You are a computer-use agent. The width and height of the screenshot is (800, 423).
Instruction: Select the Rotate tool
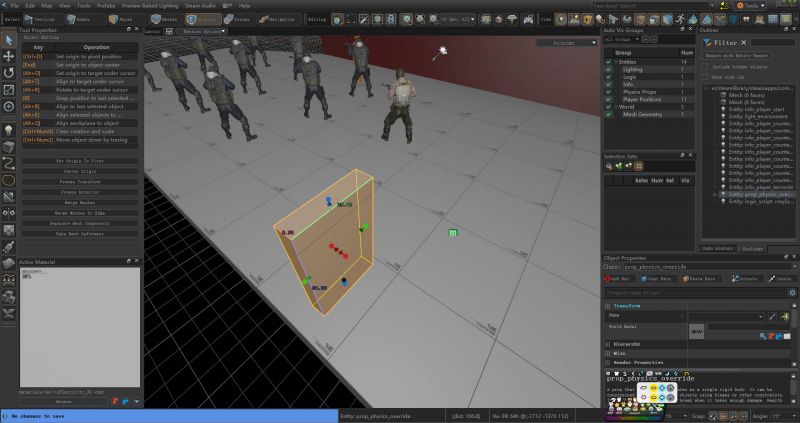pyautogui.click(x=8, y=73)
